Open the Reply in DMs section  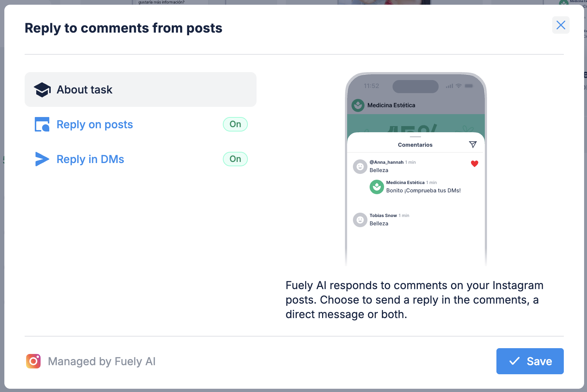pos(90,159)
